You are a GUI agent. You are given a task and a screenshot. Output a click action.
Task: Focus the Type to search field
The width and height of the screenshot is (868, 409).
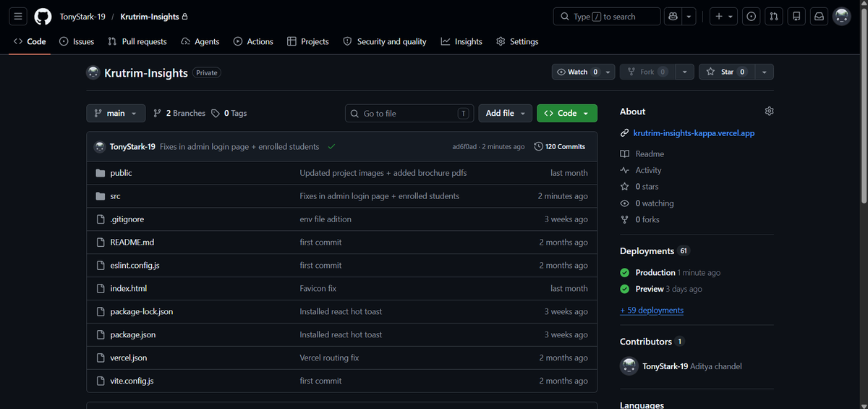point(607,16)
